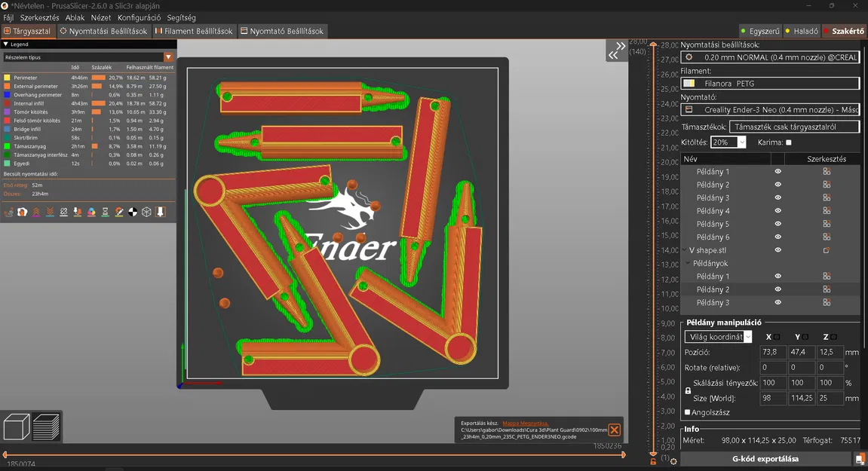Switch to Filament Beállítások tab
Screen dimensions: 868x471
coord(195,31)
